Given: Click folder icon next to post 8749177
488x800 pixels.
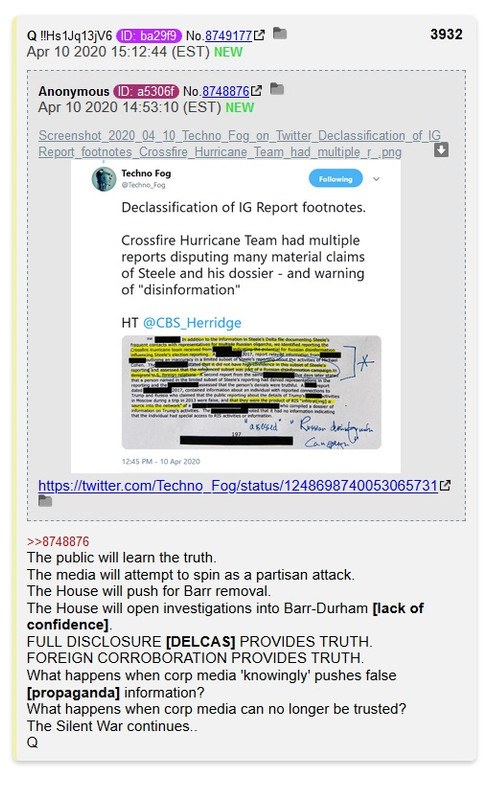Looking at the screenshot, I should tap(280, 34).
